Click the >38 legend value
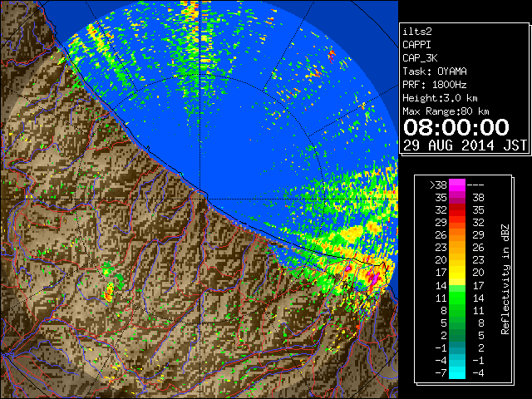Screen dimensions: 532x399 pyautogui.click(x=439, y=185)
